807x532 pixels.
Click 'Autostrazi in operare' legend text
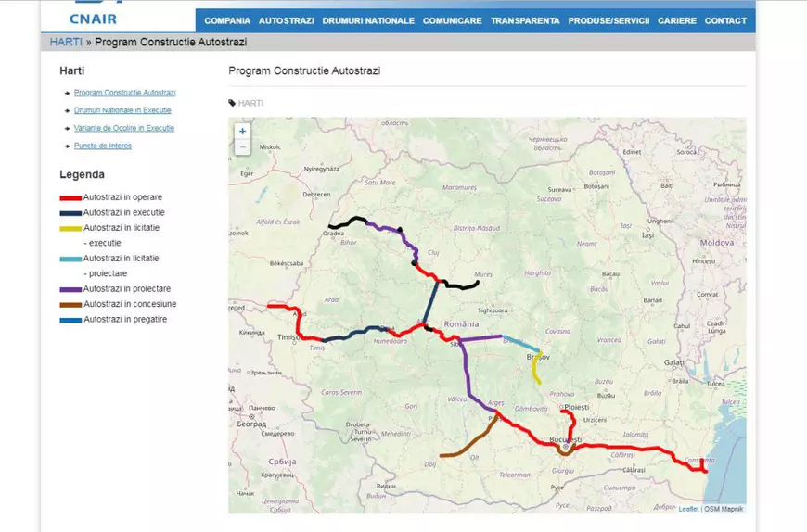click(122, 197)
